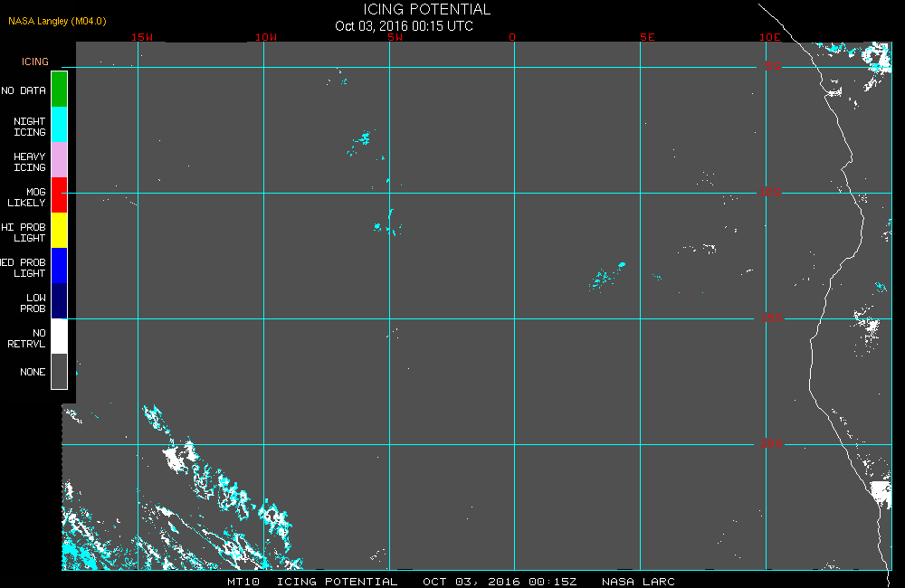
Task: Click the MT10 text in bottom caption
Action: pos(243,582)
